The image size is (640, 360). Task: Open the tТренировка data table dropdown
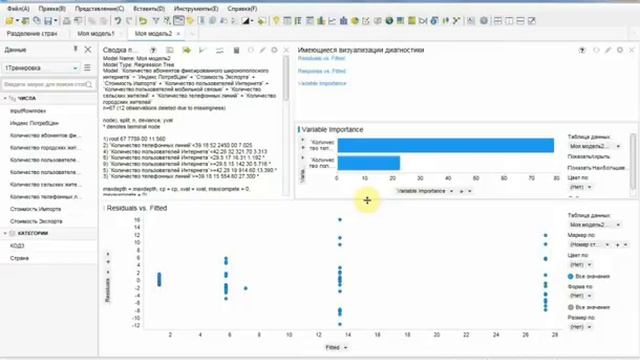coord(40,68)
